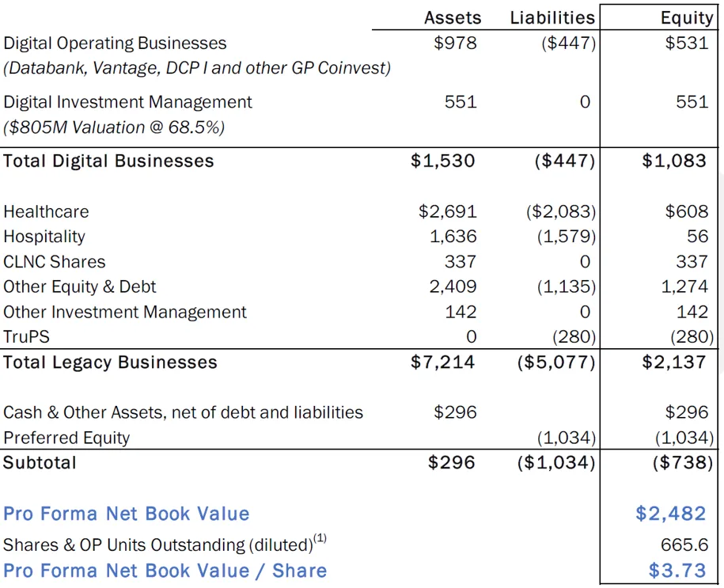This screenshot has width=724, height=588.
Task: Click the $2,482 net book value figure
Action: pos(669,514)
